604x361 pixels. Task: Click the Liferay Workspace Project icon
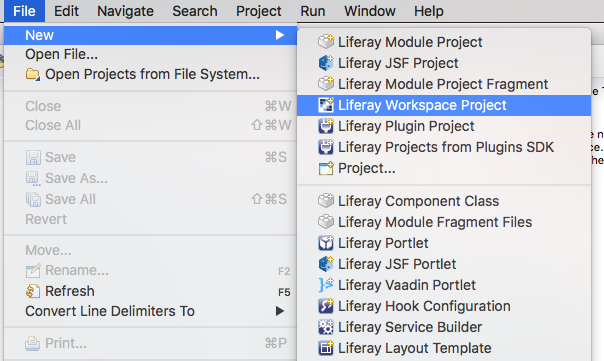click(x=326, y=105)
